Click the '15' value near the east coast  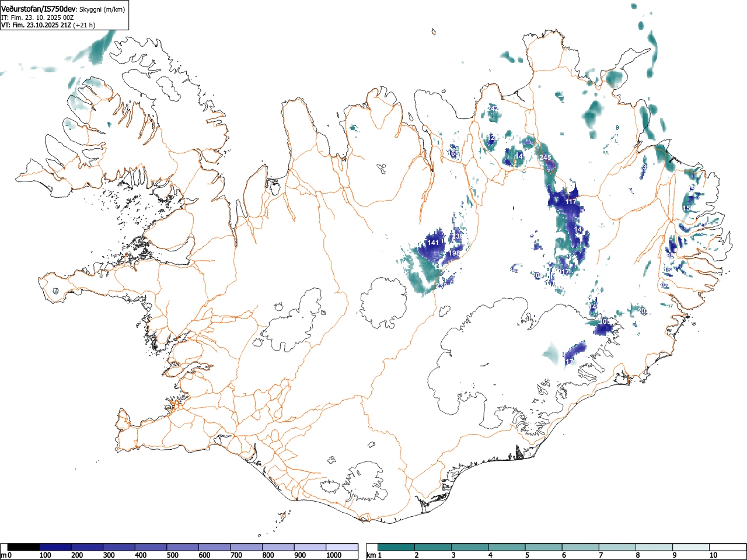(x=686, y=208)
